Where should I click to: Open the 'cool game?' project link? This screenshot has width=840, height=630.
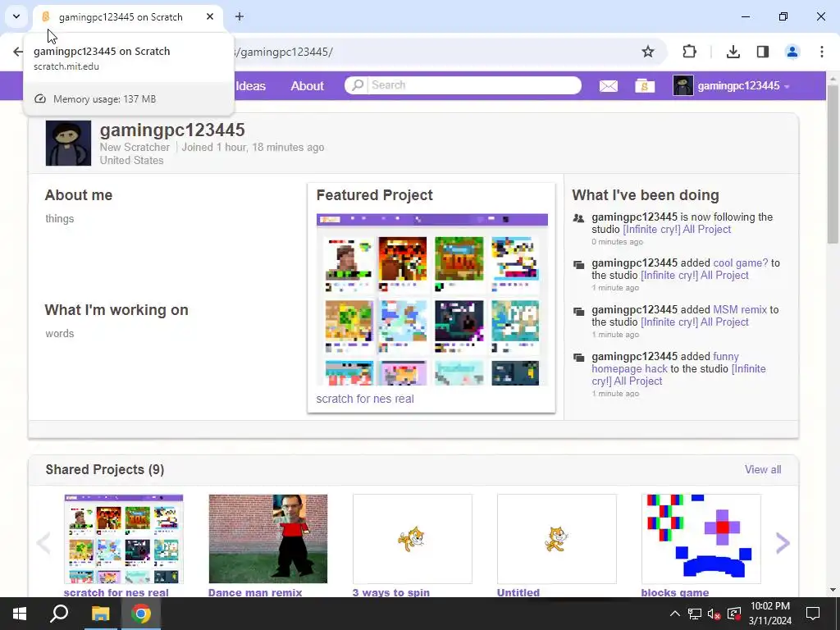pos(741,263)
